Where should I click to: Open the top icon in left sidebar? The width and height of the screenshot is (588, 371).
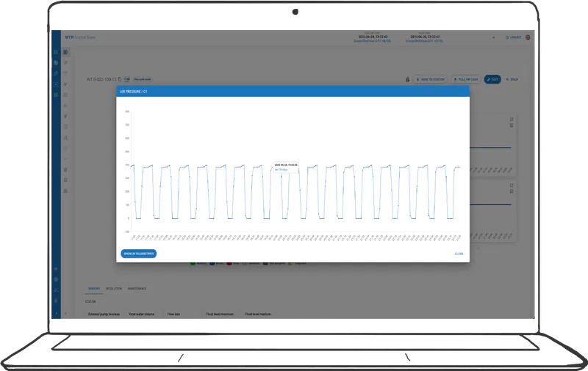56,52
